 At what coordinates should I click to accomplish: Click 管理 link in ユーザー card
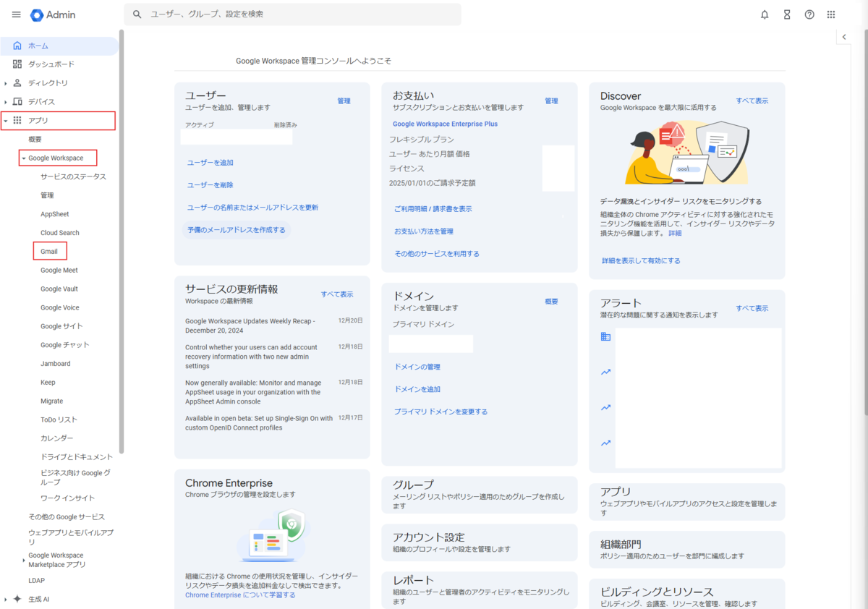click(344, 101)
